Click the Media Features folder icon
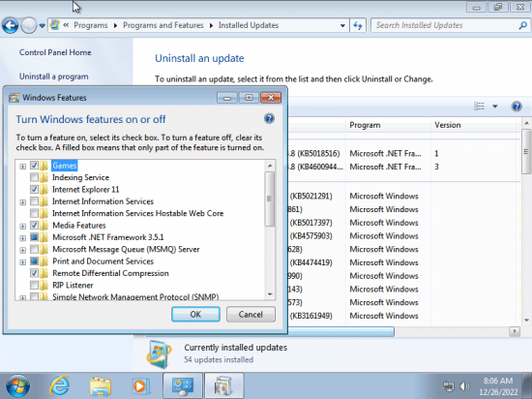The image size is (532, 399). (x=44, y=225)
